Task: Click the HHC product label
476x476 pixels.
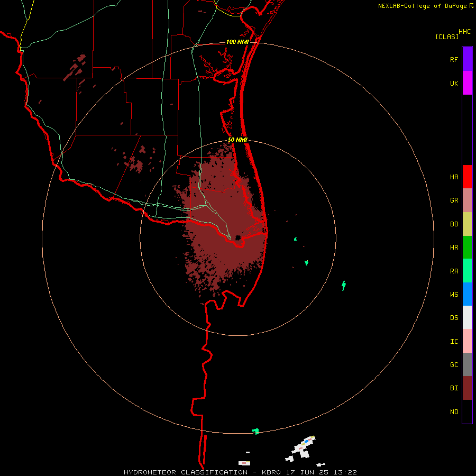Action: 464,32
